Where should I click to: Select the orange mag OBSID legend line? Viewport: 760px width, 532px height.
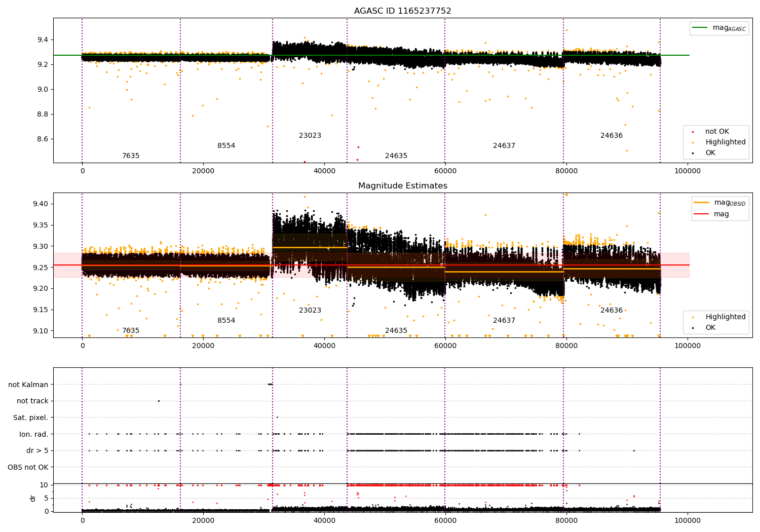tap(702, 203)
